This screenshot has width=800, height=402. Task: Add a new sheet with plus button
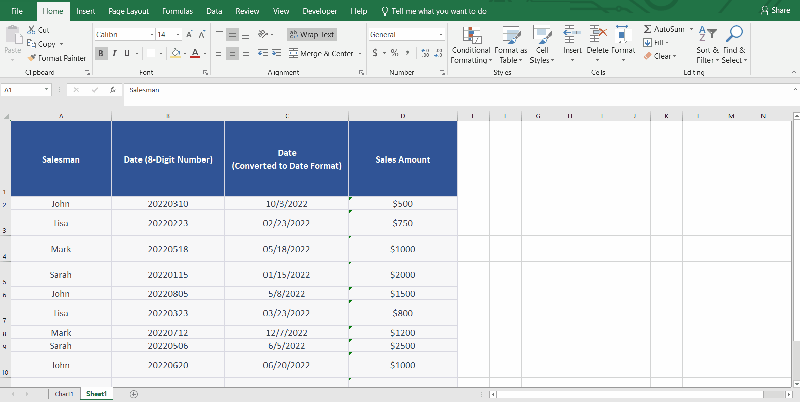pos(134,394)
